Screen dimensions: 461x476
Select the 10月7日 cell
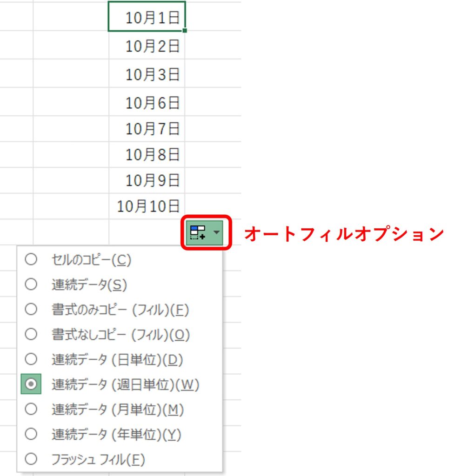tap(147, 129)
